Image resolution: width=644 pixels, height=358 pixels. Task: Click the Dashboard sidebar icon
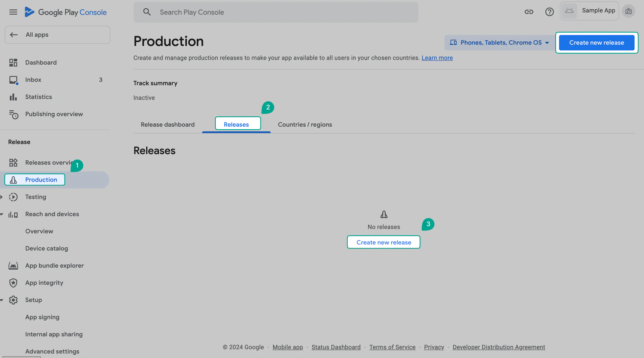(x=13, y=62)
